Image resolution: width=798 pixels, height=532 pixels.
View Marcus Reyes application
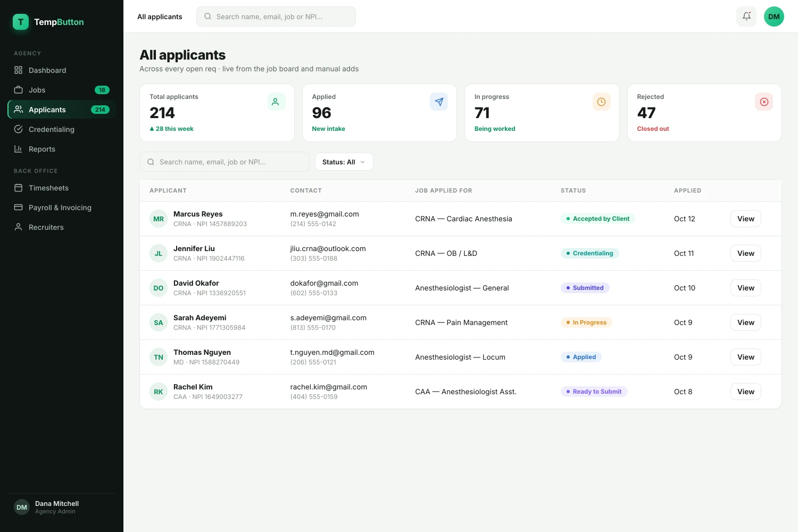[745, 219]
